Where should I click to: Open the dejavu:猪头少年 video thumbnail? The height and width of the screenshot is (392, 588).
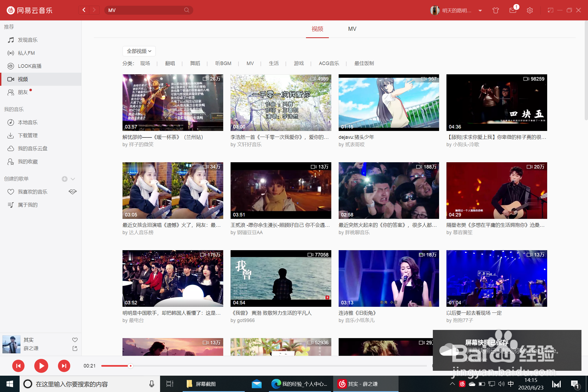[388, 103]
